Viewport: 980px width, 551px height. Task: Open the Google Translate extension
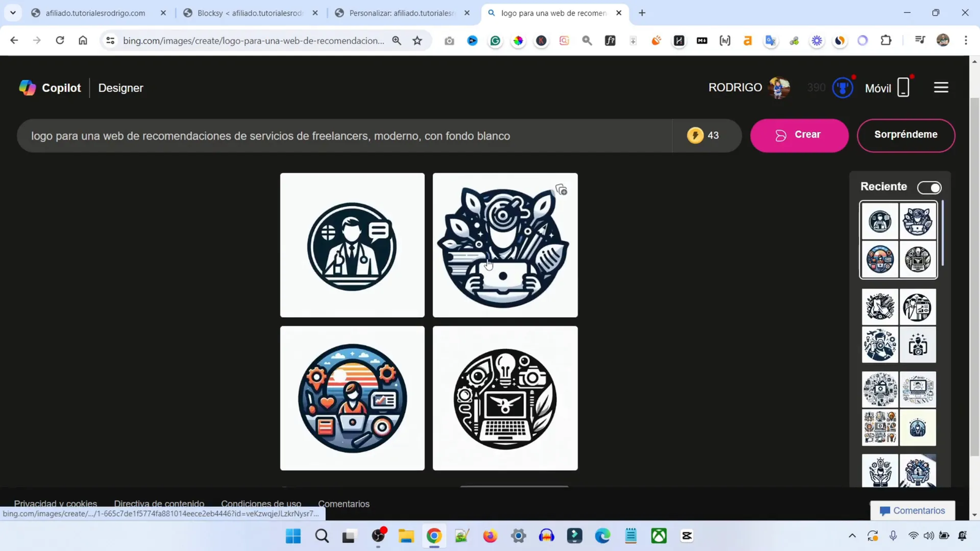tap(770, 40)
